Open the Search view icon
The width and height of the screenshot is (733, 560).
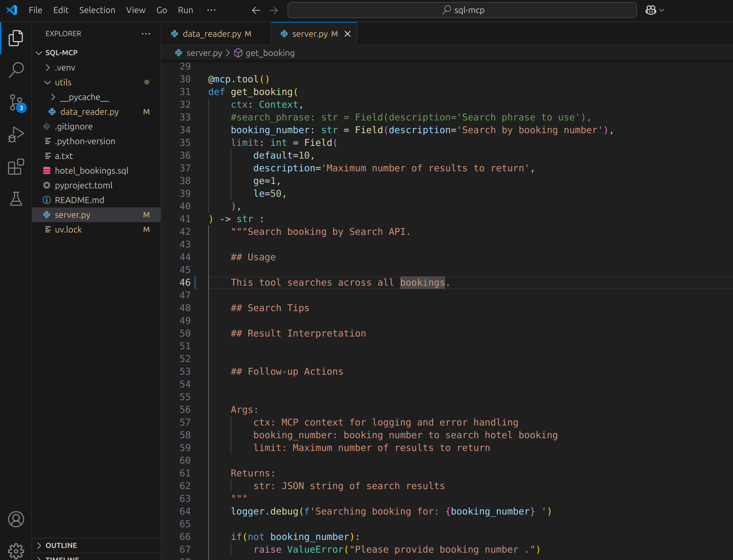[x=16, y=70]
